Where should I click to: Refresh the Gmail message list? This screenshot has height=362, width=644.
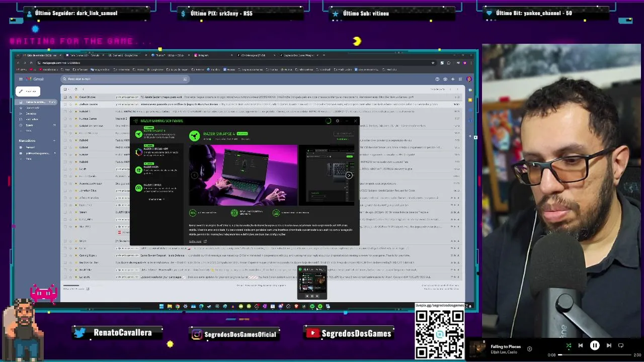tap(76, 89)
